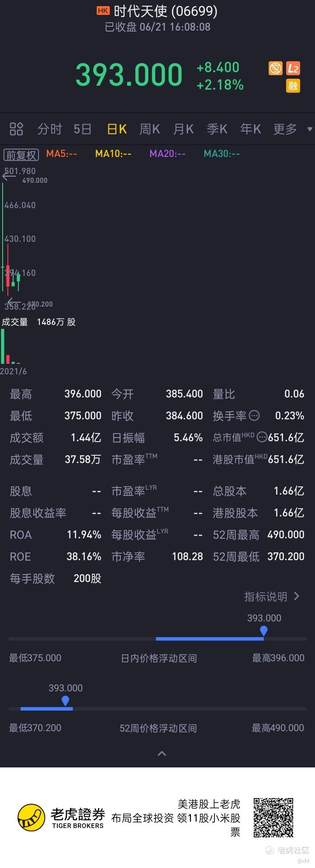Tap the orange no-short-selling circle icon
The width and height of the screenshot is (315, 868).
[276, 69]
